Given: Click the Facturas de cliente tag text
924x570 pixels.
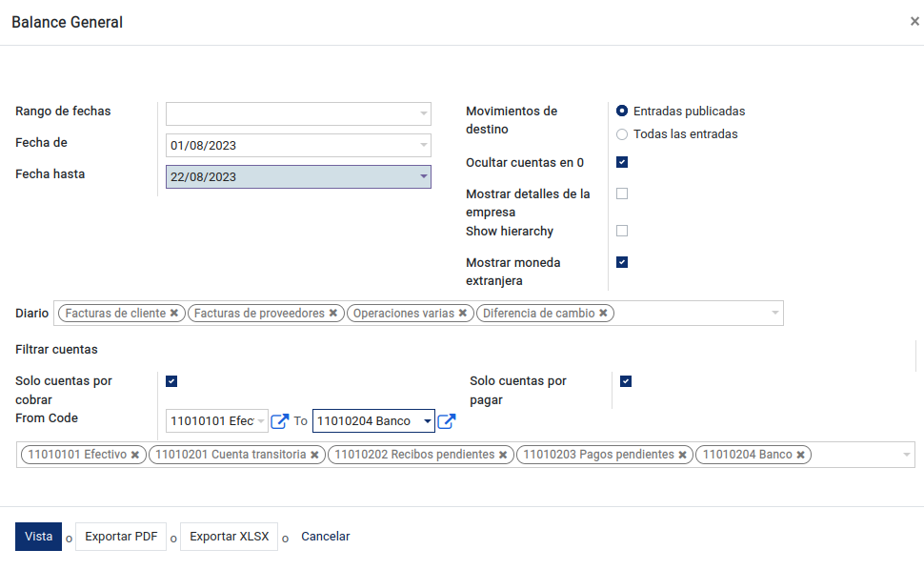Looking at the screenshot, I should pyautogui.click(x=115, y=313).
